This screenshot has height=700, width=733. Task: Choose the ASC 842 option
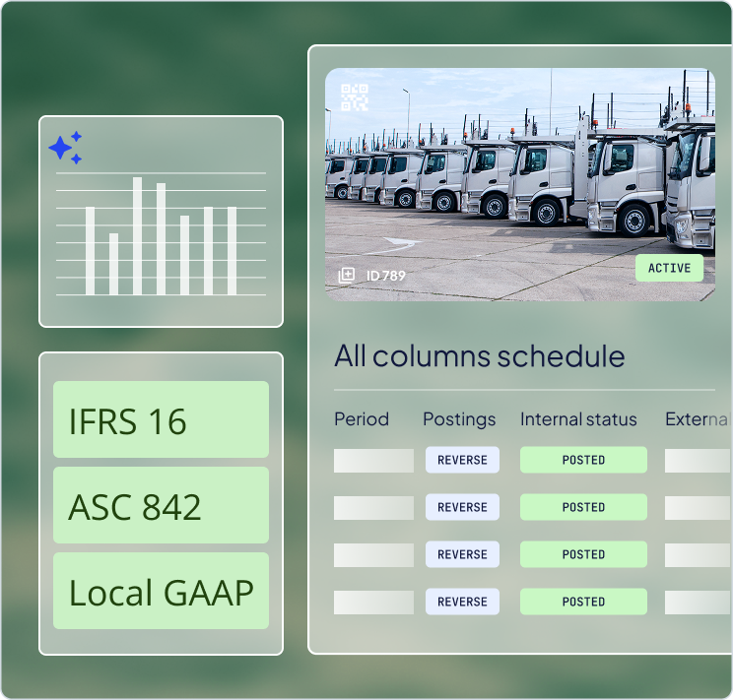[x=161, y=506]
